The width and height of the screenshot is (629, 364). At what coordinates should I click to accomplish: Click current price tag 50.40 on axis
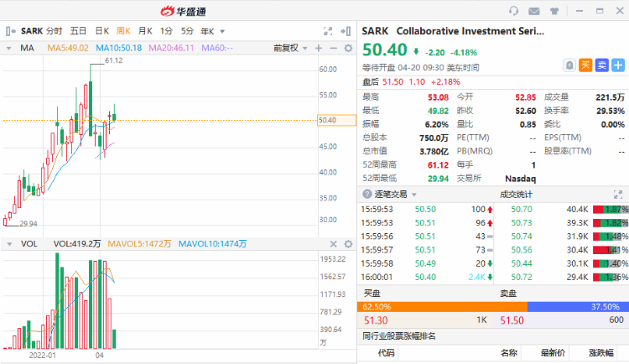coord(336,120)
